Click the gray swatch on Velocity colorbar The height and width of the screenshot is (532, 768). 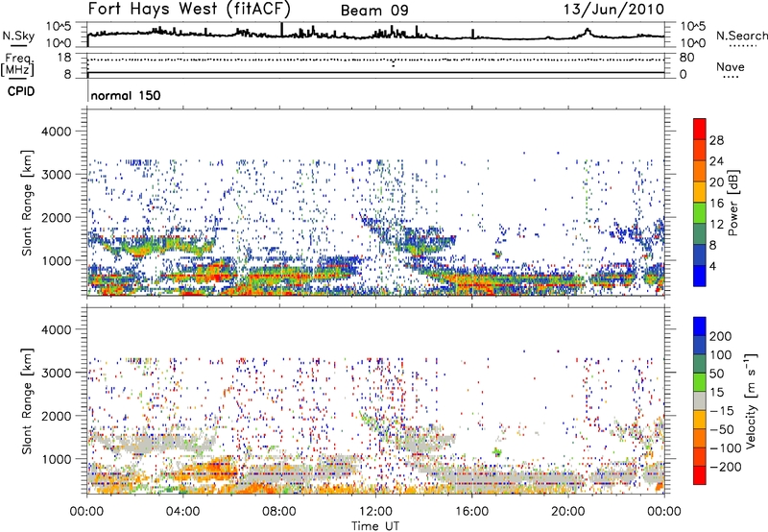[x=700, y=401]
